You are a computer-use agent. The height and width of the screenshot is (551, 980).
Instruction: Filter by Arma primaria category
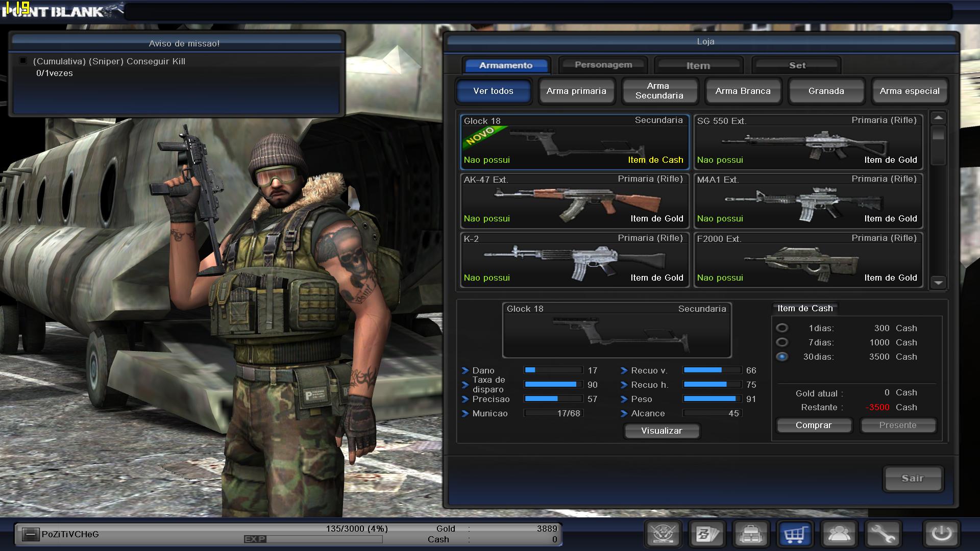pyautogui.click(x=576, y=91)
